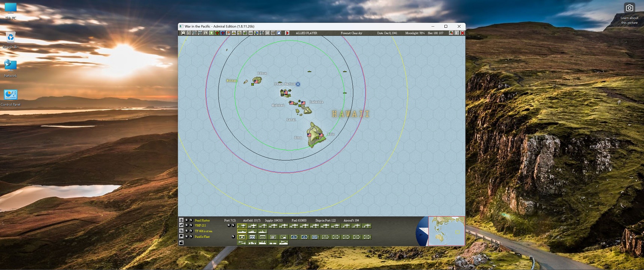Click the info 'i' toolbar icon
This screenshot has width=644, height=270.
tap(206, 33)
